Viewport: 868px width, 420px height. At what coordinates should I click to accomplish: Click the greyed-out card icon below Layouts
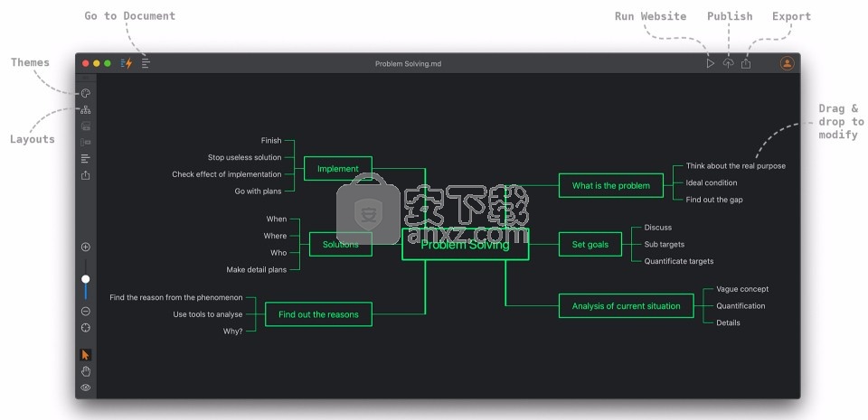click(86, 126)
